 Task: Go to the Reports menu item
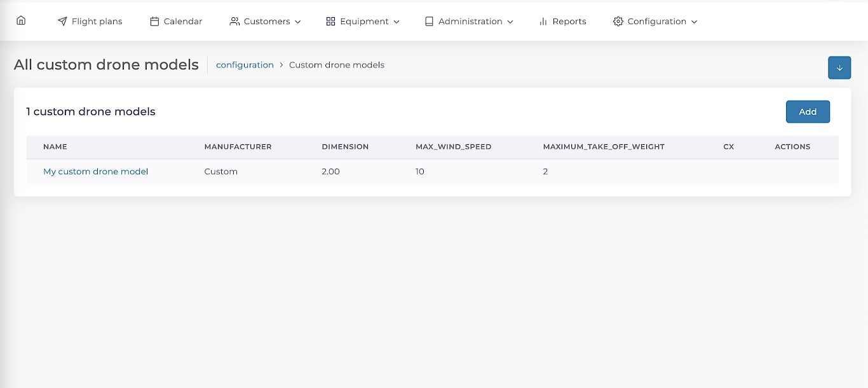(569, 22)
